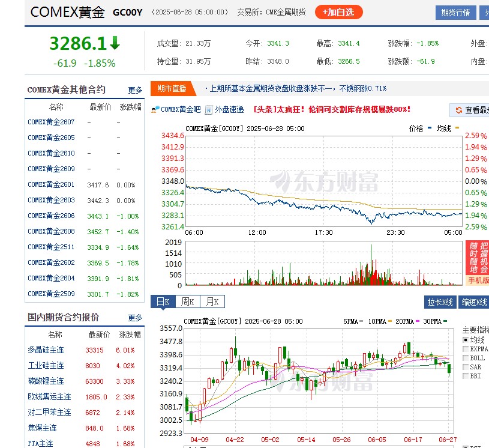Click the 10PMA legend color swatch

(x=390, y=321)
